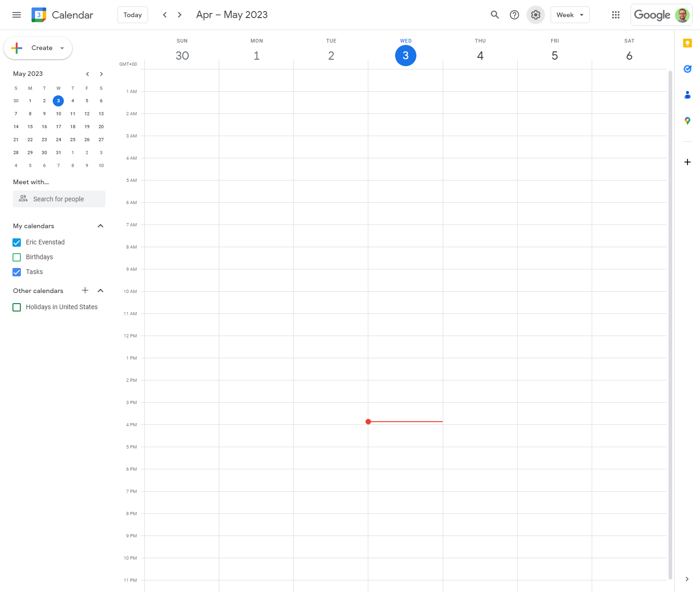The width and height of the screenshot is (700, 592).
Task: Open Google Maps in side panel
Action: click(x=688, y=121)
